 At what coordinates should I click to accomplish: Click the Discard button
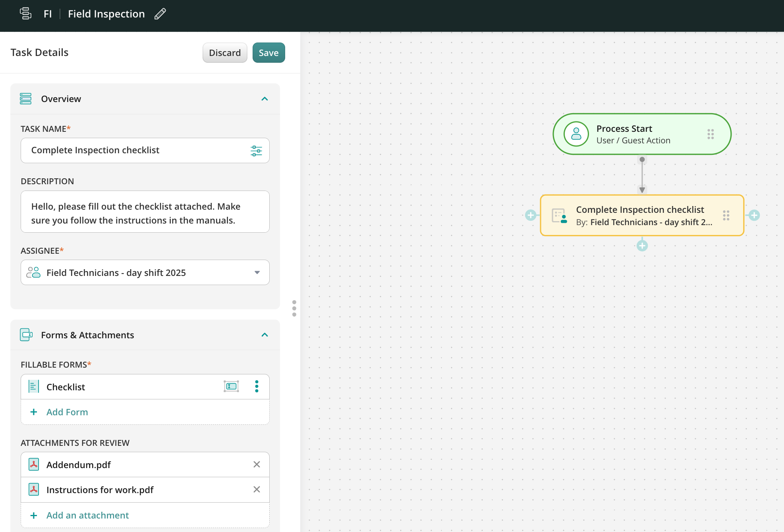pyautogui.click(x=225, y=53)
